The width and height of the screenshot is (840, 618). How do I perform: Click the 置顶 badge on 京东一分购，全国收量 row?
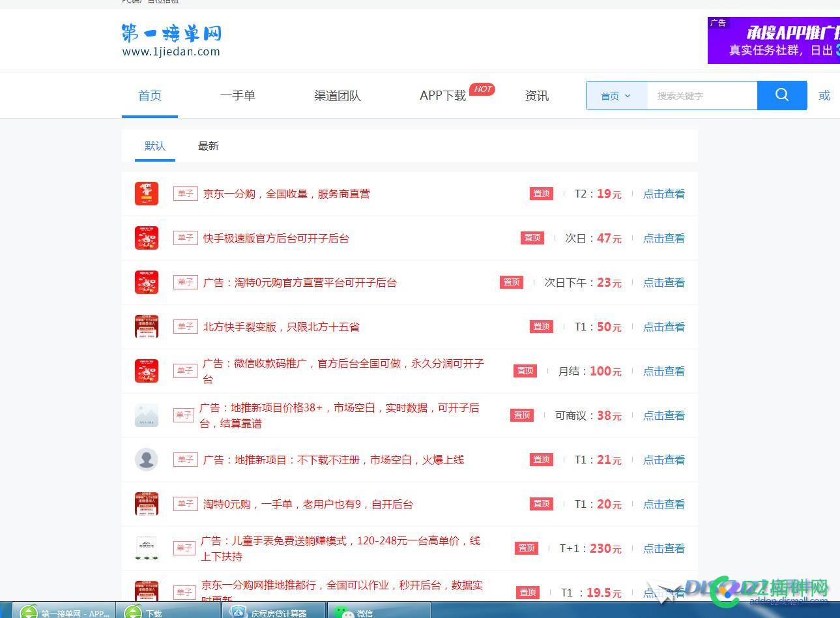coord(542,194)
